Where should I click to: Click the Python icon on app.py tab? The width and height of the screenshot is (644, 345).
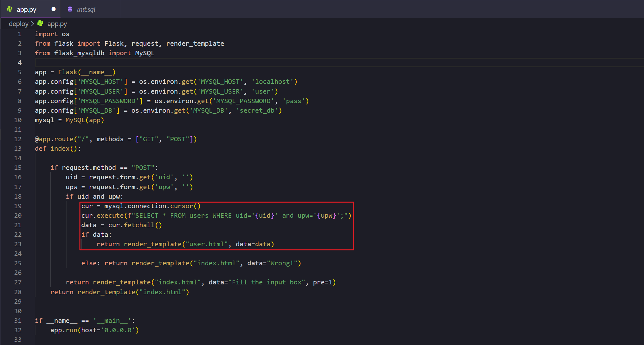[10, 9]
